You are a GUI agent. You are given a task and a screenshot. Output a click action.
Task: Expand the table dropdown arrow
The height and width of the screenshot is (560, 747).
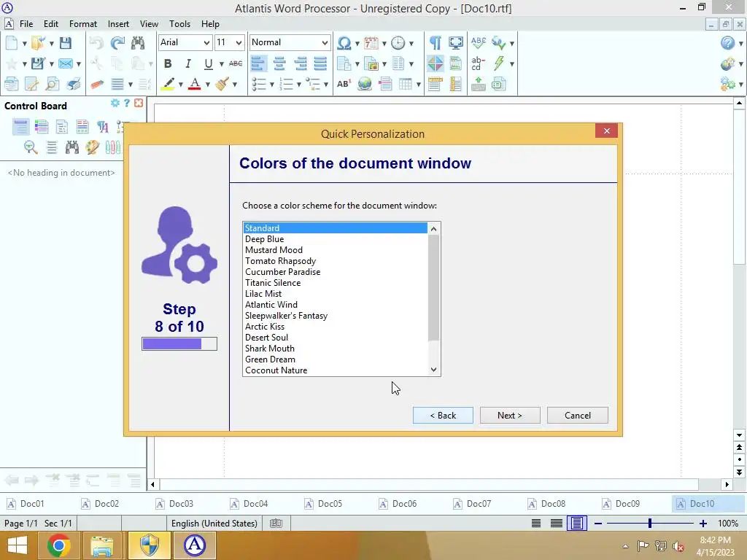(418, 85)
